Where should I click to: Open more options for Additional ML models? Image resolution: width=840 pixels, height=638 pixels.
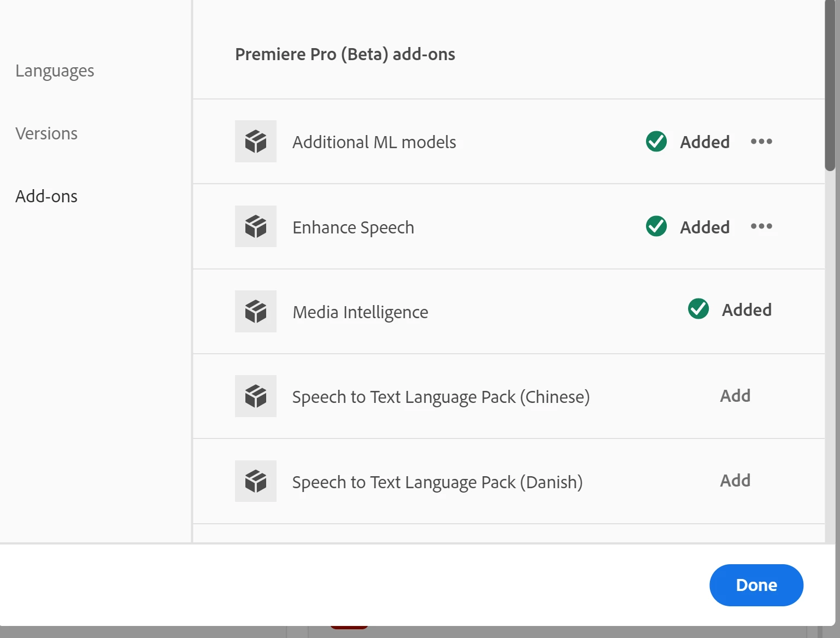tap(761, 142)
